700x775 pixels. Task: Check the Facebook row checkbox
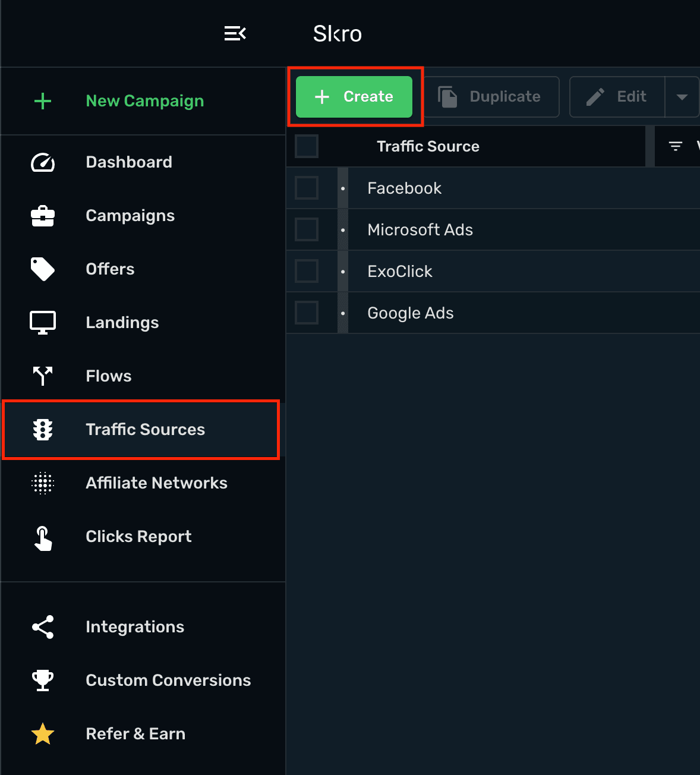coord(307,188)
